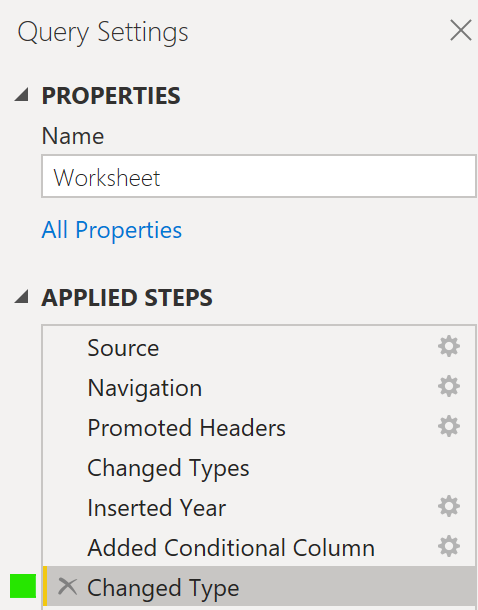Select the Promoted Headers step
The width and height of the screenshot is (478, 610).
pos(259,428)
